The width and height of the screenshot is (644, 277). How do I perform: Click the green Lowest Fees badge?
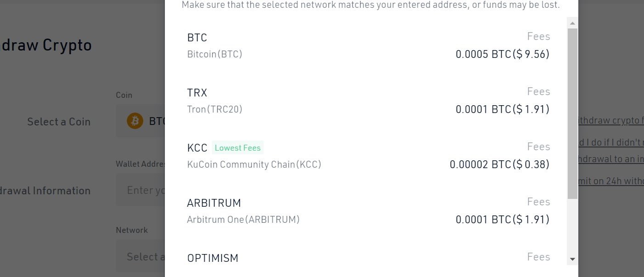pos(237,148)
